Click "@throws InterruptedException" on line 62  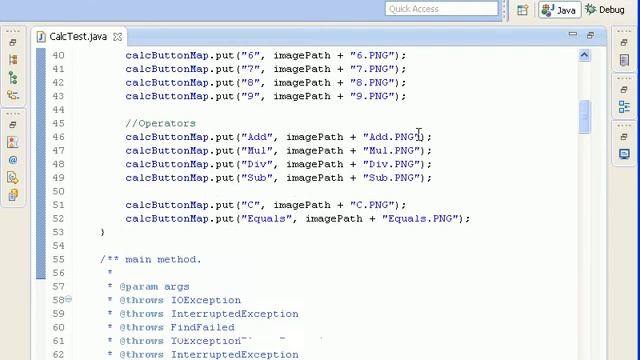tap(209, 355)
